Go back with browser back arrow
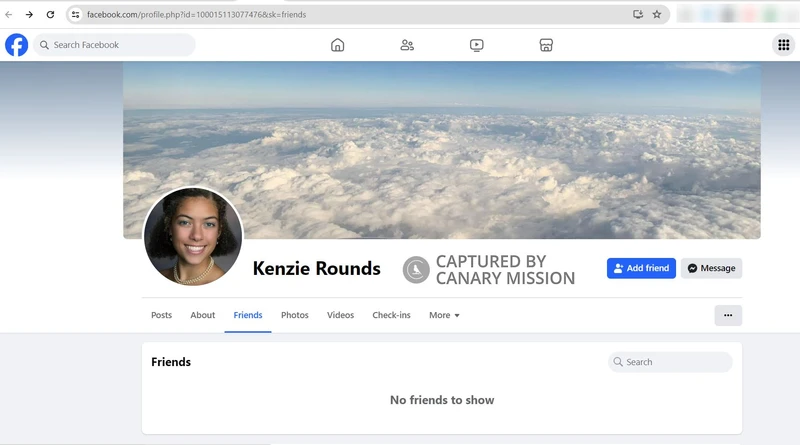The height and width of the screenshot is (445, 800). point(9,14)
